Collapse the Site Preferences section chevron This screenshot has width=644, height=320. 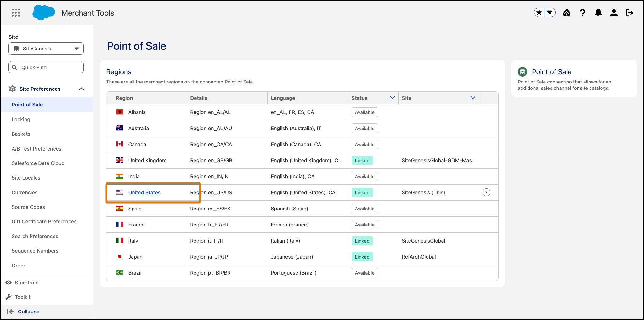click(81, 89)
